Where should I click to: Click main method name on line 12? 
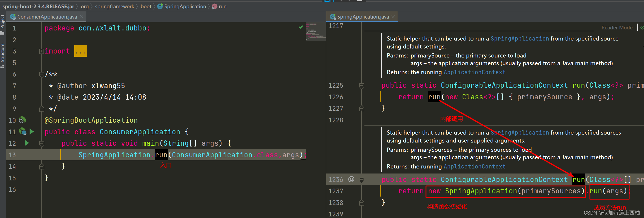click(150, 143)
